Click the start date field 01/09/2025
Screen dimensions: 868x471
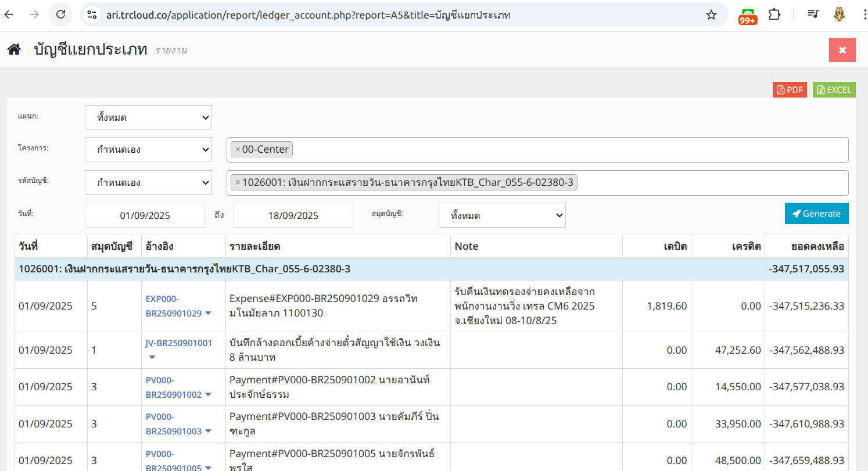click(145, 215)
